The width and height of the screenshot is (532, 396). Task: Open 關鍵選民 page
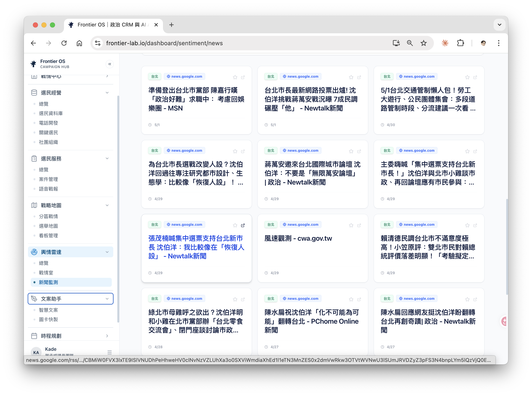[48, 132]
